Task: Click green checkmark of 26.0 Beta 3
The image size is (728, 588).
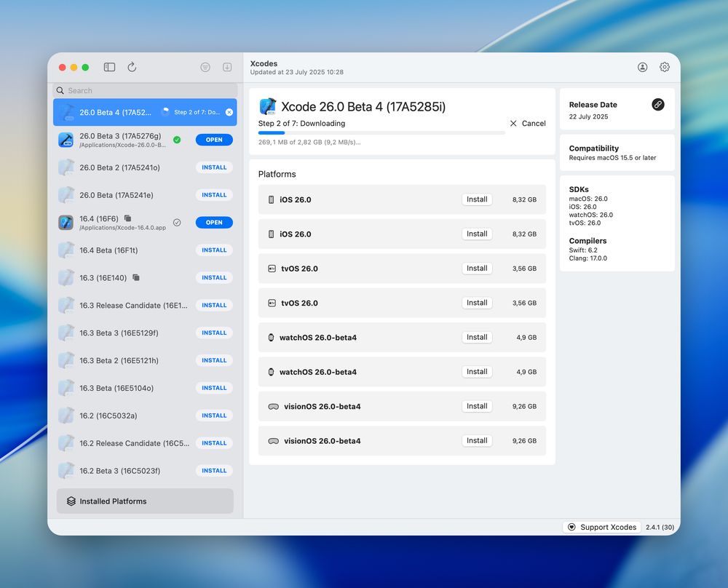Action: coord(177,140)
